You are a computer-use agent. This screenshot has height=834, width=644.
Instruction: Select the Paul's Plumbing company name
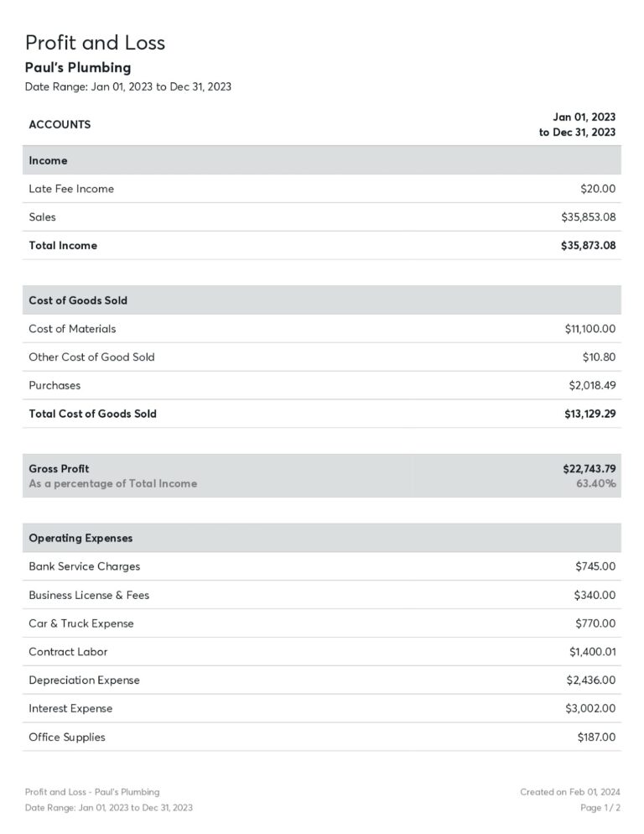click(78, 68)
